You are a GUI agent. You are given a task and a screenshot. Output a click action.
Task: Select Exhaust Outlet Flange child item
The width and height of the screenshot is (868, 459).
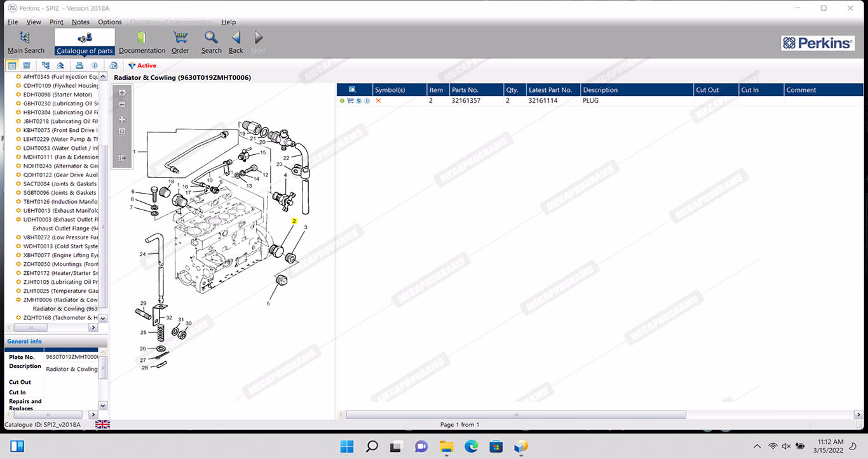[x=65, y=229]
